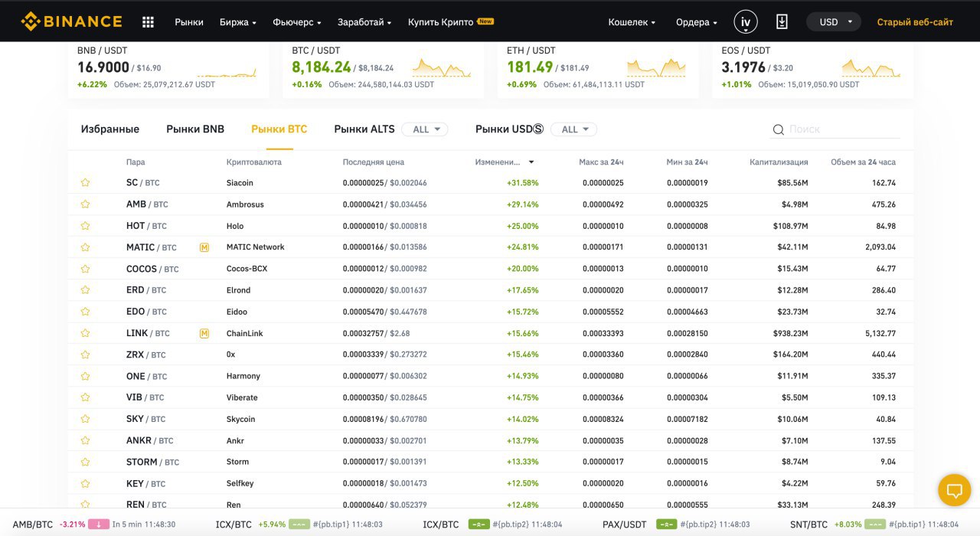
Task: Sort by the Пара column header
Action: pyautogui.click(x=136, y=162)
